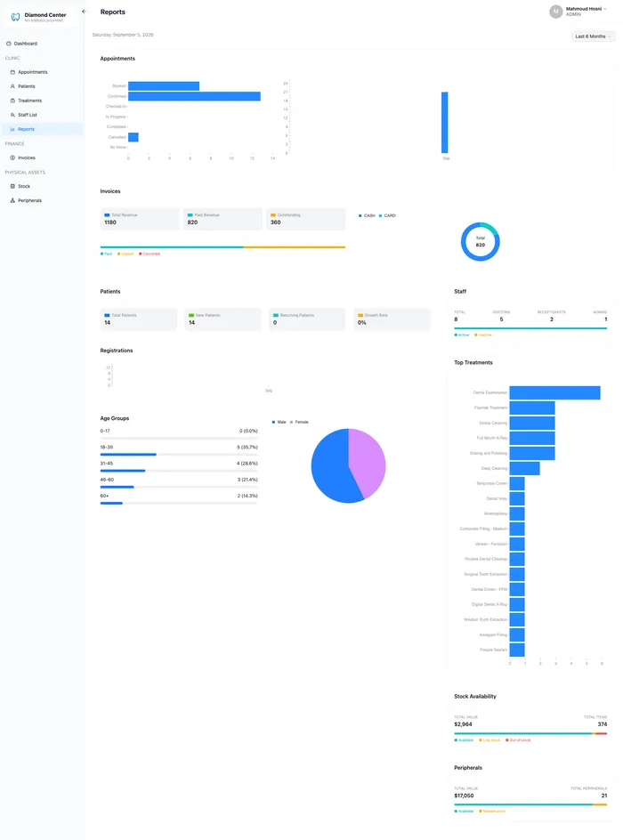Viewport: 623px width, 840px height.
Task: Open the Last 6 Months range dropdown
Action: [x=593, y=36]
